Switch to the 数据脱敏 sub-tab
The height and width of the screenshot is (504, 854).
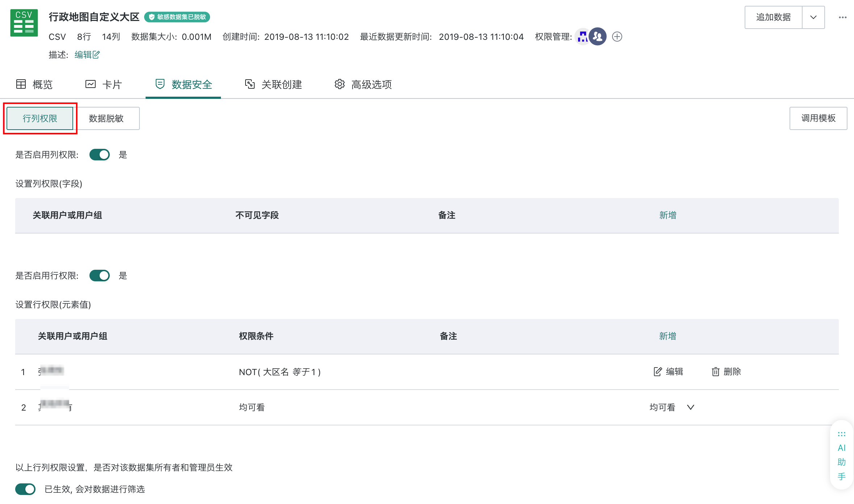[106, 118]
